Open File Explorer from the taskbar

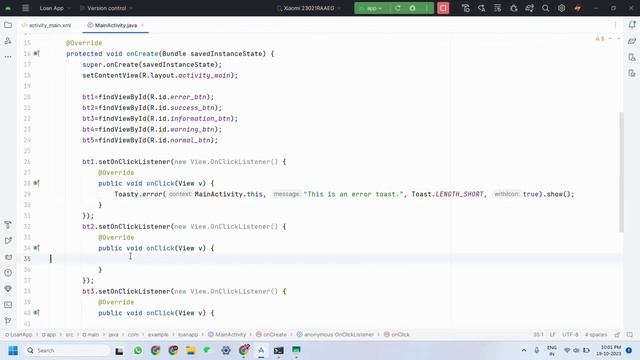191,351
